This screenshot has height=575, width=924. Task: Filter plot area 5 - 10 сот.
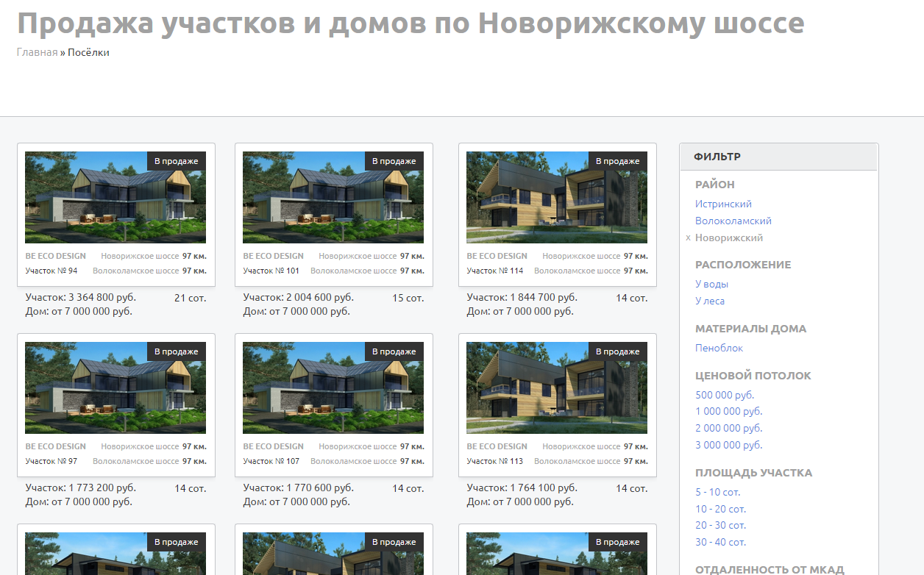(x=717, y=492)
